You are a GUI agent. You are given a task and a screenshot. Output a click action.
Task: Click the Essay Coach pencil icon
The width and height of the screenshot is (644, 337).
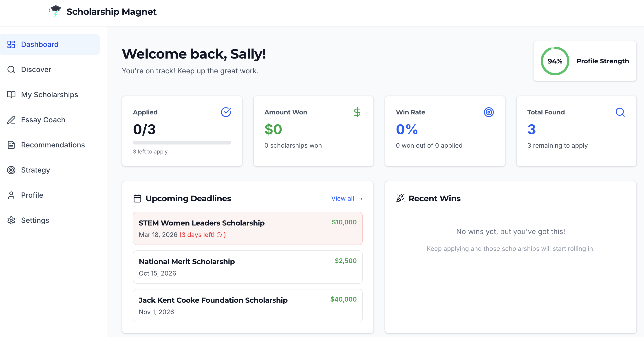coord(11,120)
